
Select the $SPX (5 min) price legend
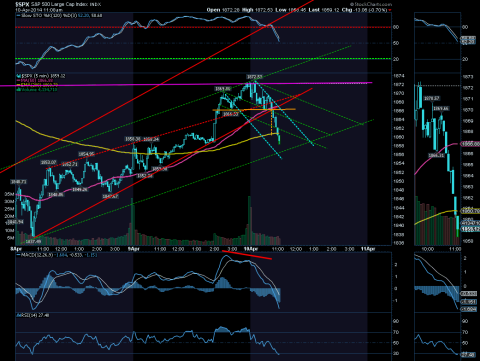tap(41, 76)
